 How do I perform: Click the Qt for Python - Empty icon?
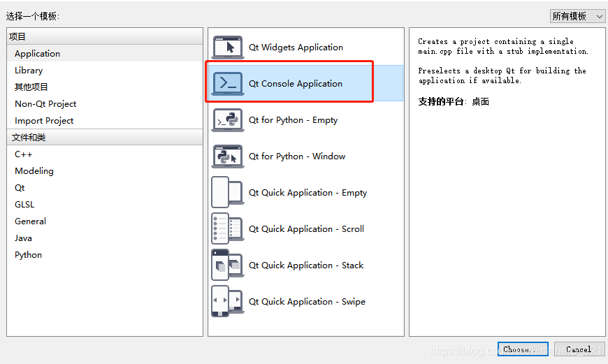click(228, 119)
